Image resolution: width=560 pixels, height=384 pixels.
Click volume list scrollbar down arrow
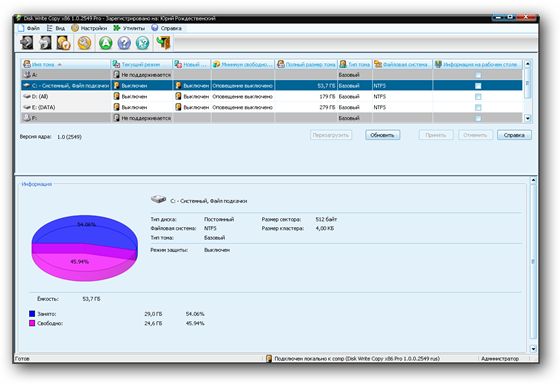pyautogui.click(x=528, y=118)
